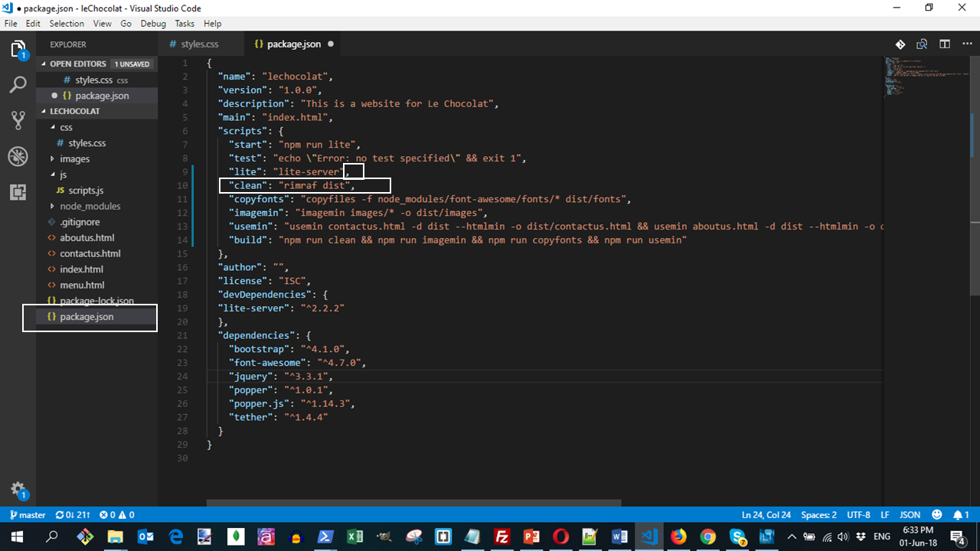
Task: Click the Open Preview editor icon
Action: [923, 44]
